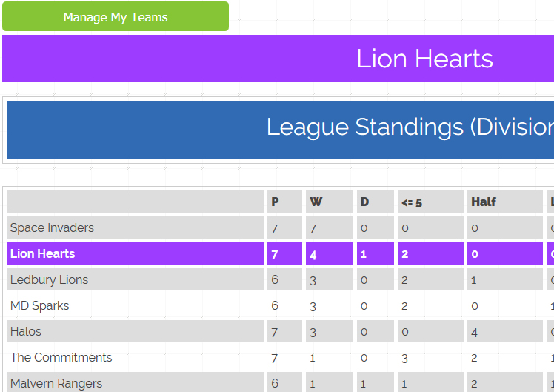Click the League Standings blue header

click(x=280, y=130)
